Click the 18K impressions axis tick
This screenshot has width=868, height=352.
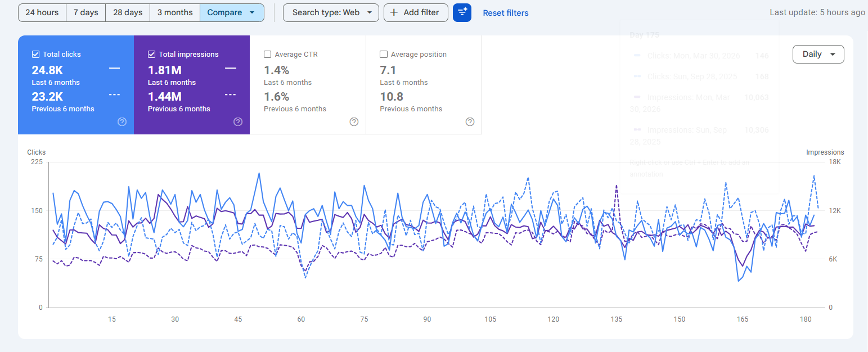coord(835,162)
